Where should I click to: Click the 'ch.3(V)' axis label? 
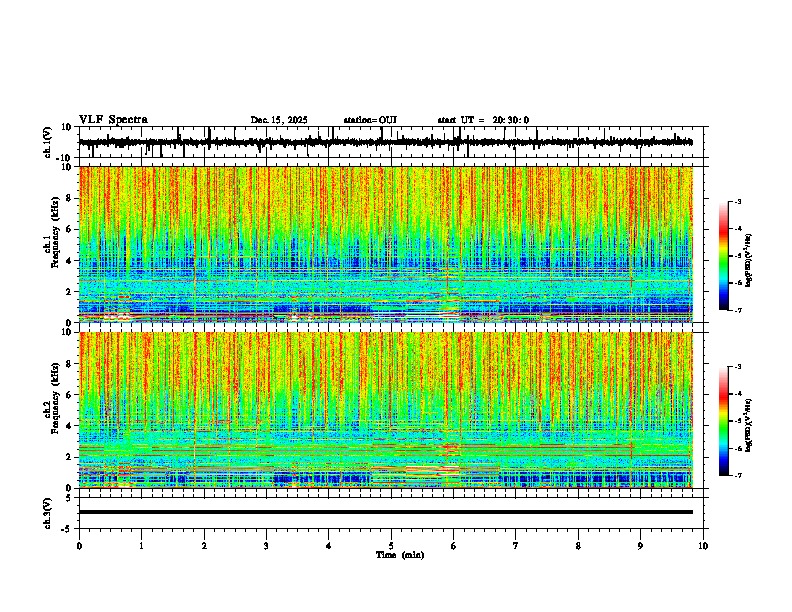[47, 513]
